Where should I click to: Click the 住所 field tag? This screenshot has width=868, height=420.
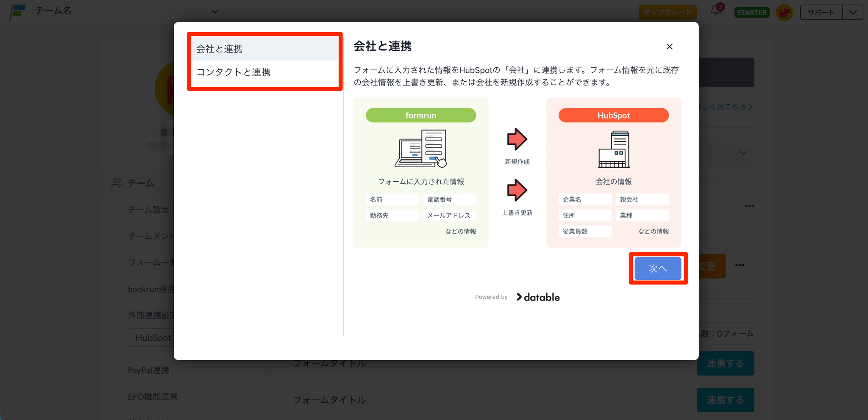click(x=585, y=216)
